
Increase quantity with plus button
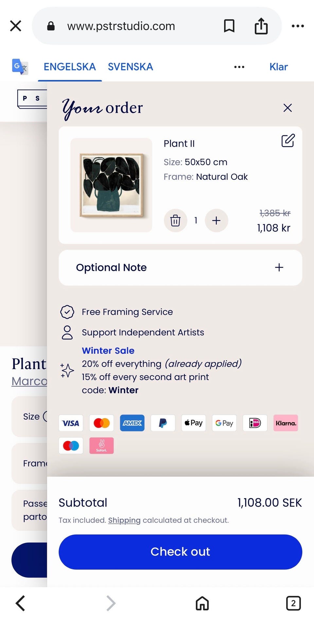[x=216, y=220]
